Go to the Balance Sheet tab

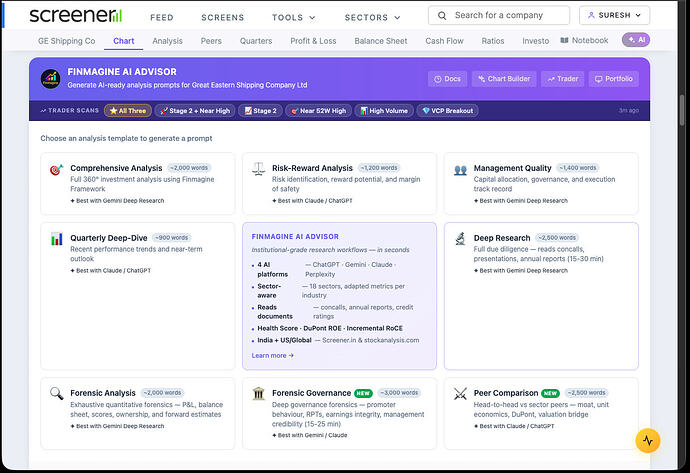pyautogui.click(x=381, y=41)
